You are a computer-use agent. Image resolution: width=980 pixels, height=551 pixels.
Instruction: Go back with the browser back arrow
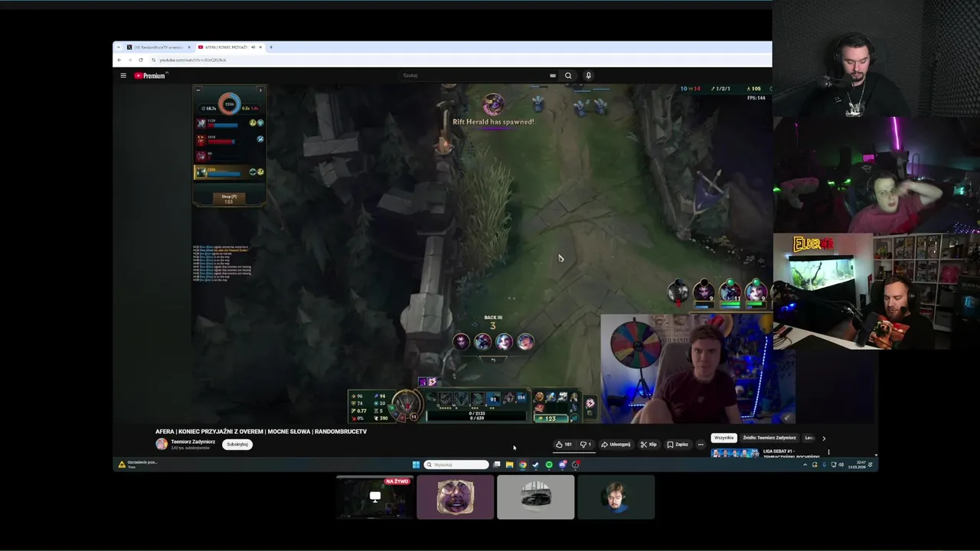point(119,60)
